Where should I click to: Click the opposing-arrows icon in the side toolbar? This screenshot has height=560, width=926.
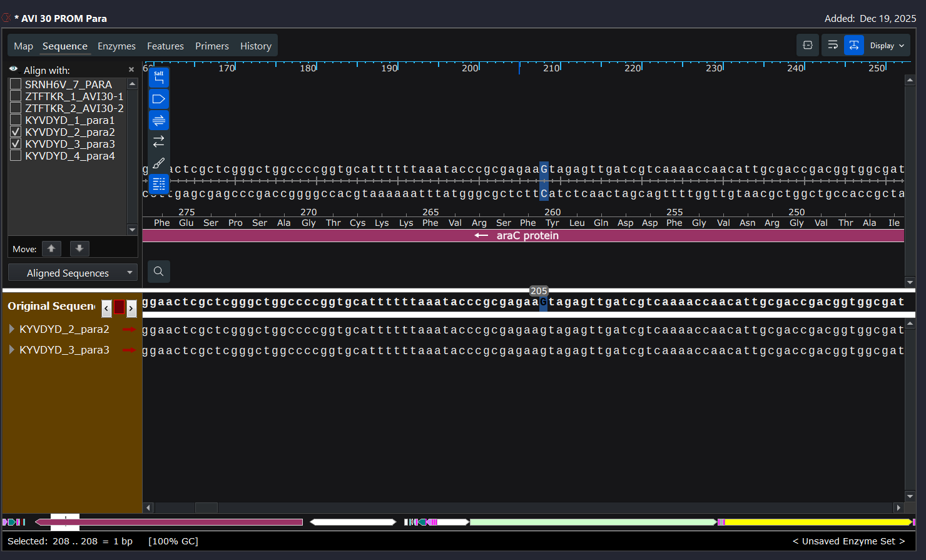159,141
